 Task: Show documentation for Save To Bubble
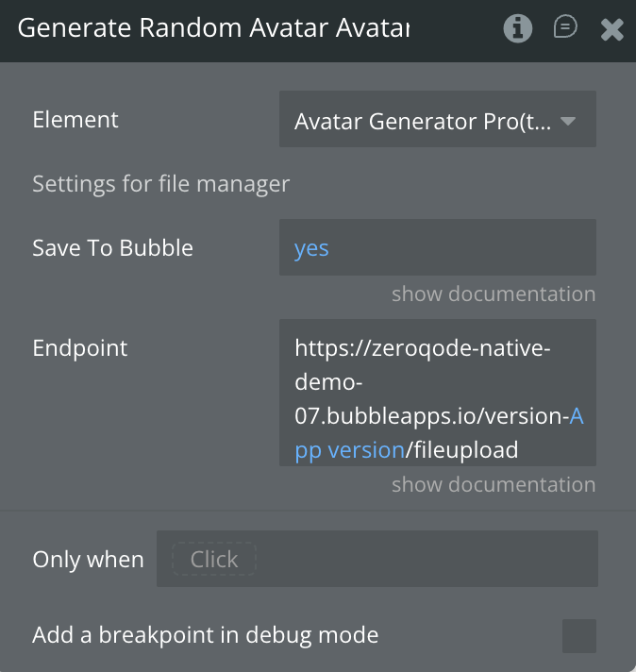[x=494, y=294]
